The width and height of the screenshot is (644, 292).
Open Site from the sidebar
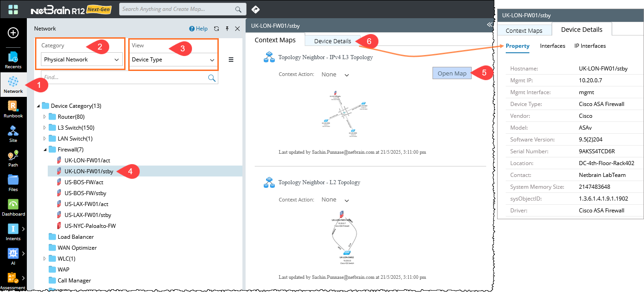pyautogui.click(x=13, y=134)
